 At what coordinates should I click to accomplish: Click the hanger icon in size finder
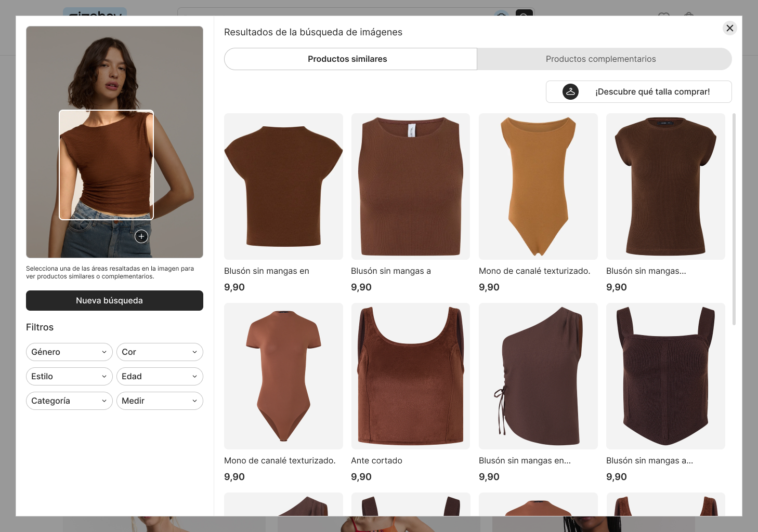coord(570,92)
